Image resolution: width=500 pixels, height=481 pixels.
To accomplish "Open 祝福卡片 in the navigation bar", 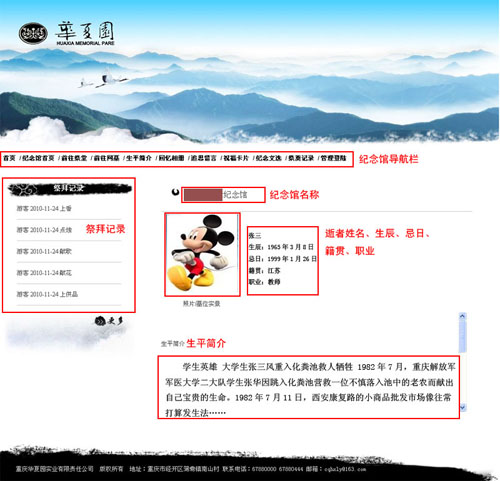I will coord(236,158).
